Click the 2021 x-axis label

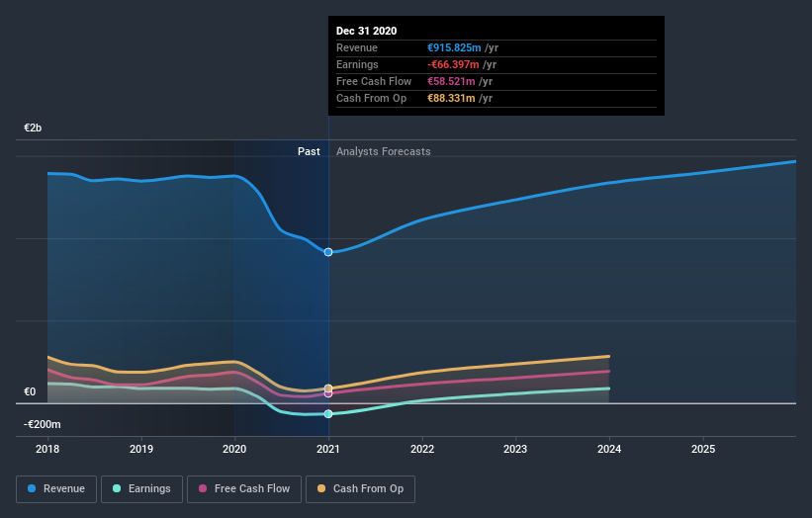(x=328, y=449)
